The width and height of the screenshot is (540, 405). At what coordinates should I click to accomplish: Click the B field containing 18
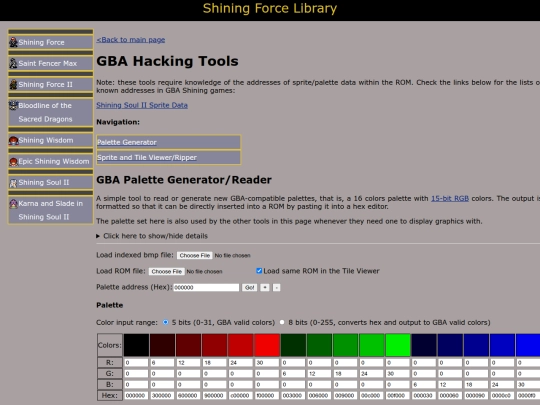coord(476,384)
